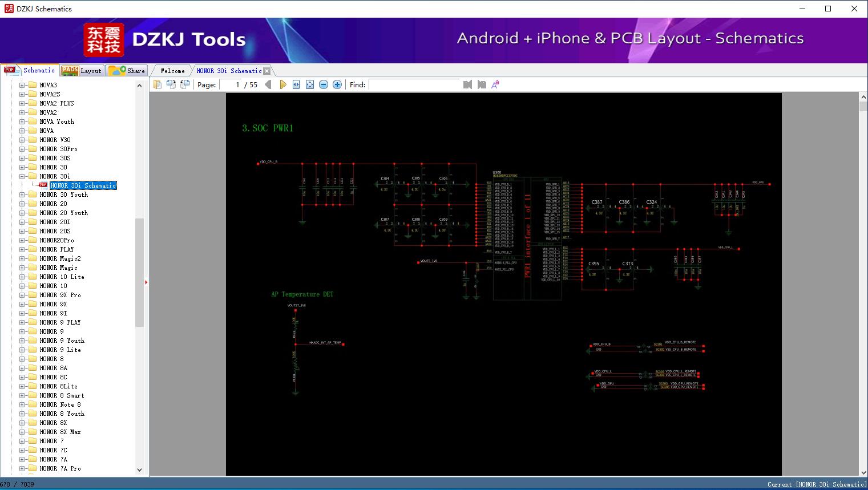Go to the previous page
This screenshot has width=868, height=490.
click(x=268, y=84)
